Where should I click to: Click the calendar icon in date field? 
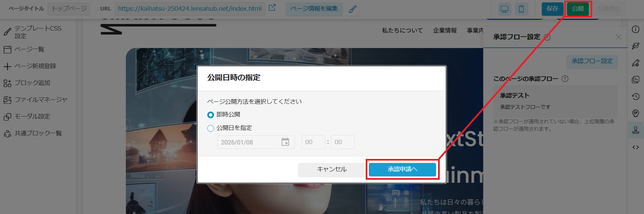(285, 142)
